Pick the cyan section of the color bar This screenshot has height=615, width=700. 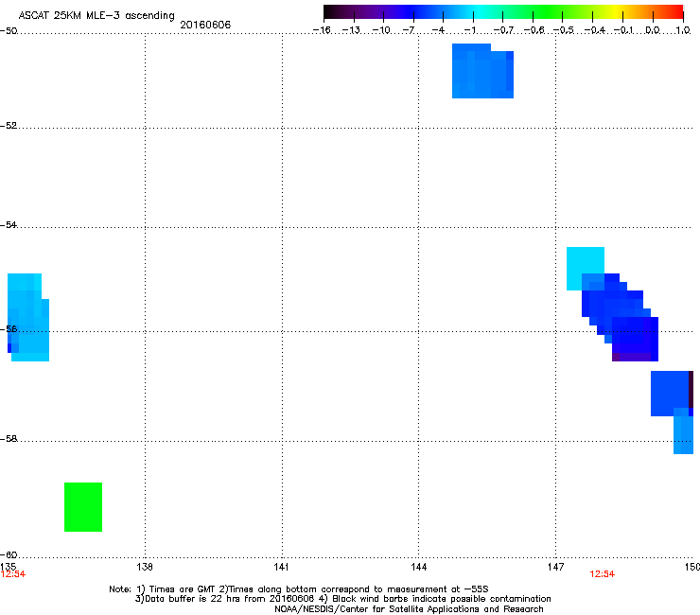480,11
